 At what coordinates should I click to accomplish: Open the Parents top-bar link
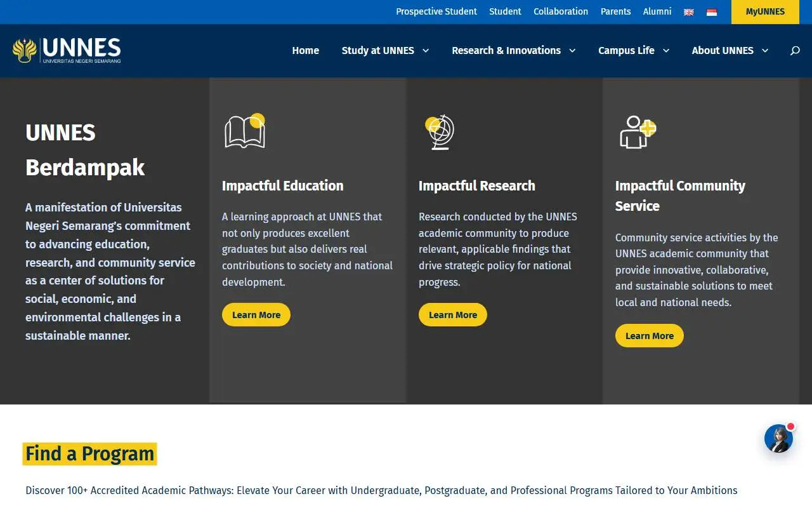(616, 11)
